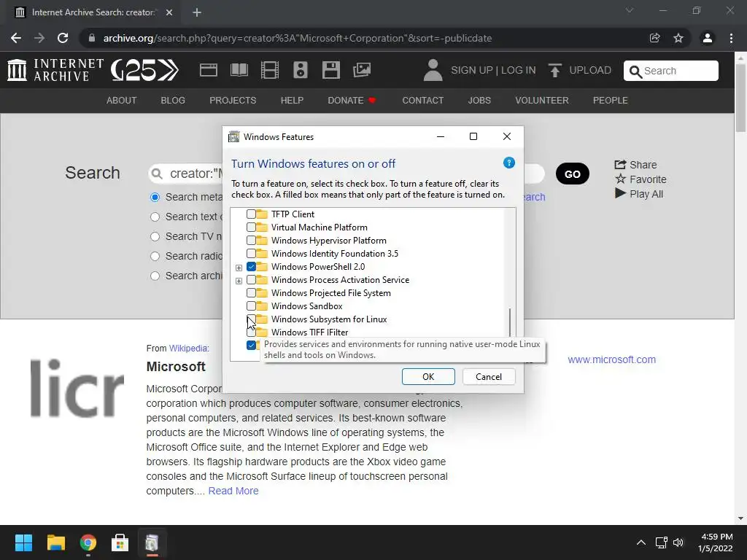Select the Windows Subsystem for Linux row

coord(329,319)
